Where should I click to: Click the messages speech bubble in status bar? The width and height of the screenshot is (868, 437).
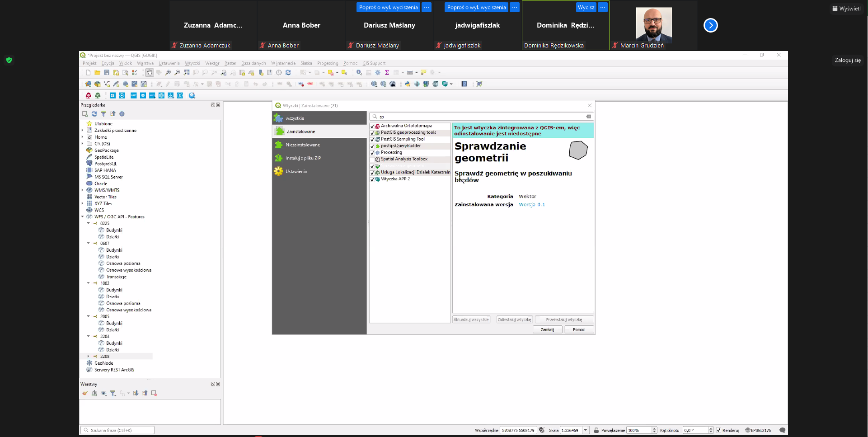[782, 430]
